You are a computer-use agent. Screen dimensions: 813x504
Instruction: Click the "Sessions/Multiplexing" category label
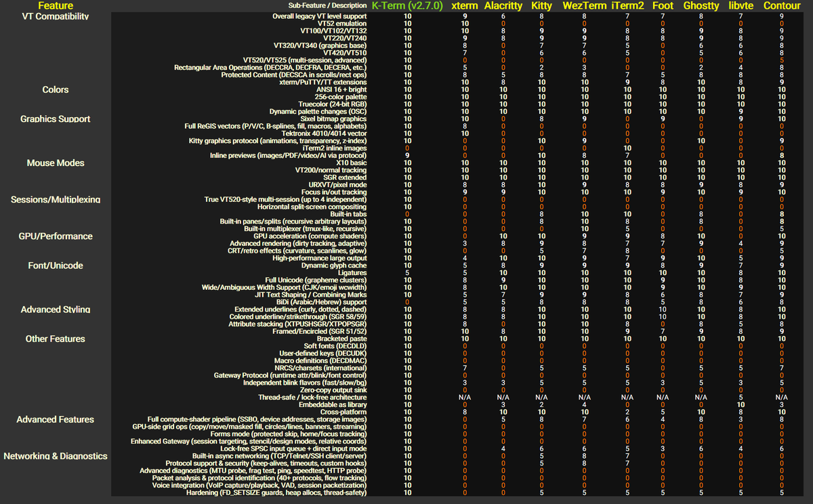pos(56,199)
